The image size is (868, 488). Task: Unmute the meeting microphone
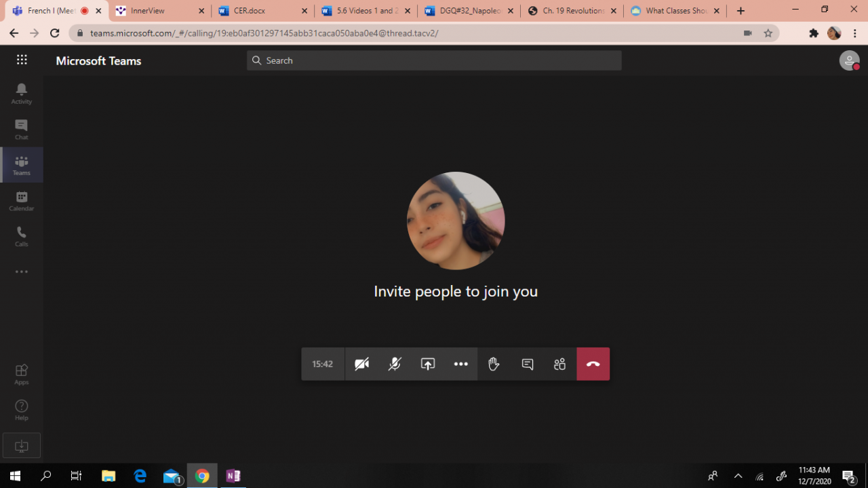coord(395,364)
